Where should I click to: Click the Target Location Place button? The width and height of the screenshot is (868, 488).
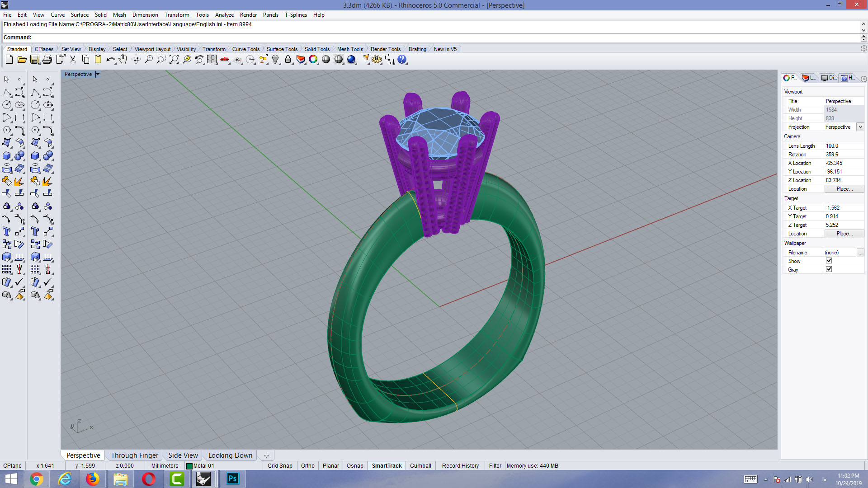point(844,234)
